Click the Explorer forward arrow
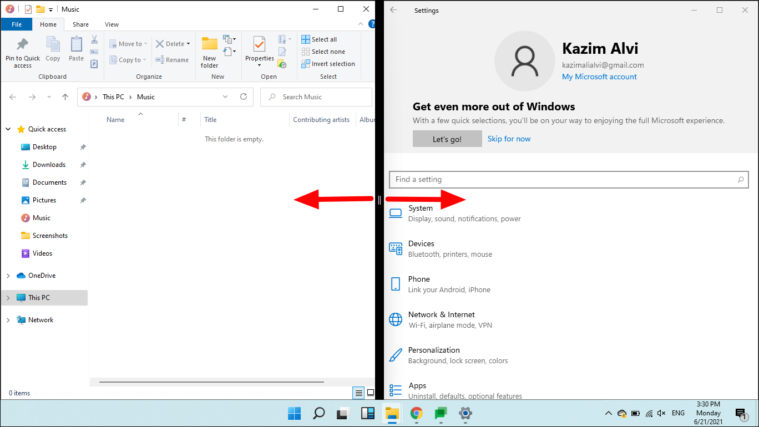The width and height of the screenshot is (759, 427). pyautogui.click(x=32, y=97)
